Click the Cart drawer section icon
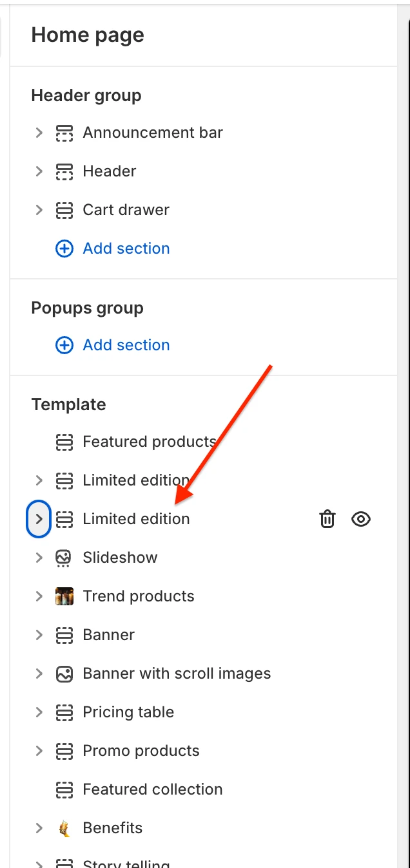This screenshot has height=868, width=410. click(x=64, y=210)
